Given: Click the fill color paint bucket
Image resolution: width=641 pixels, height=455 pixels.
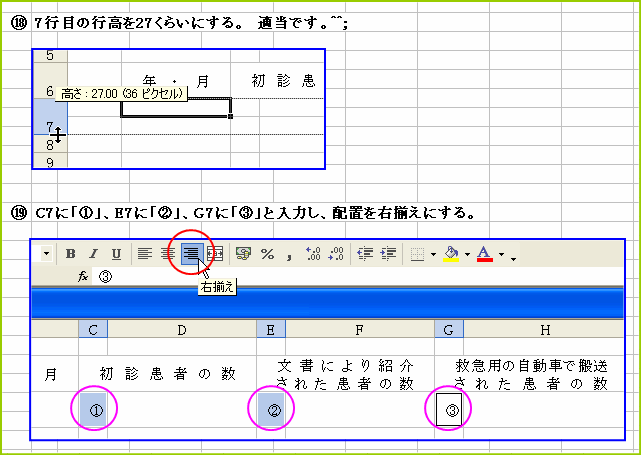Looking at the screenshot, I should 452,253.
